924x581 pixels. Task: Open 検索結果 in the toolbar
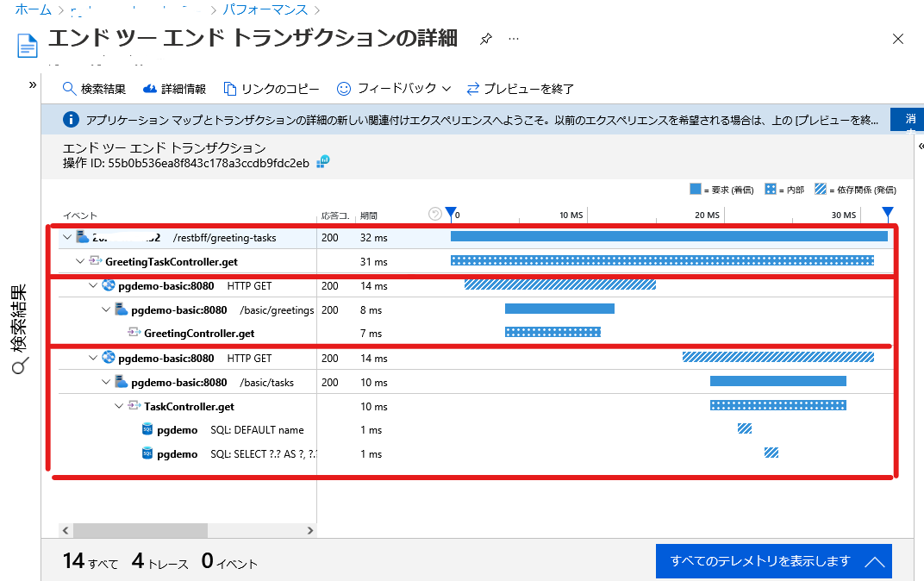coord(94,89)
